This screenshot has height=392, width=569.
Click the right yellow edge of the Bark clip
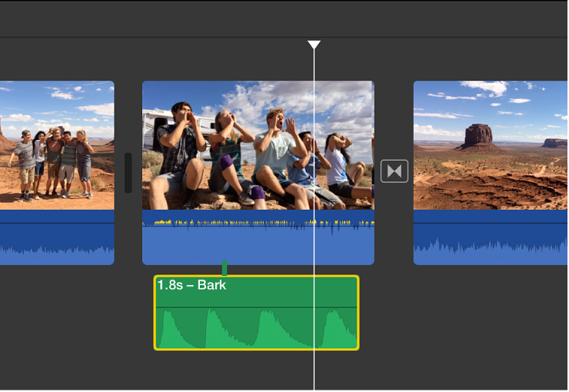click(x=358, y=313)
